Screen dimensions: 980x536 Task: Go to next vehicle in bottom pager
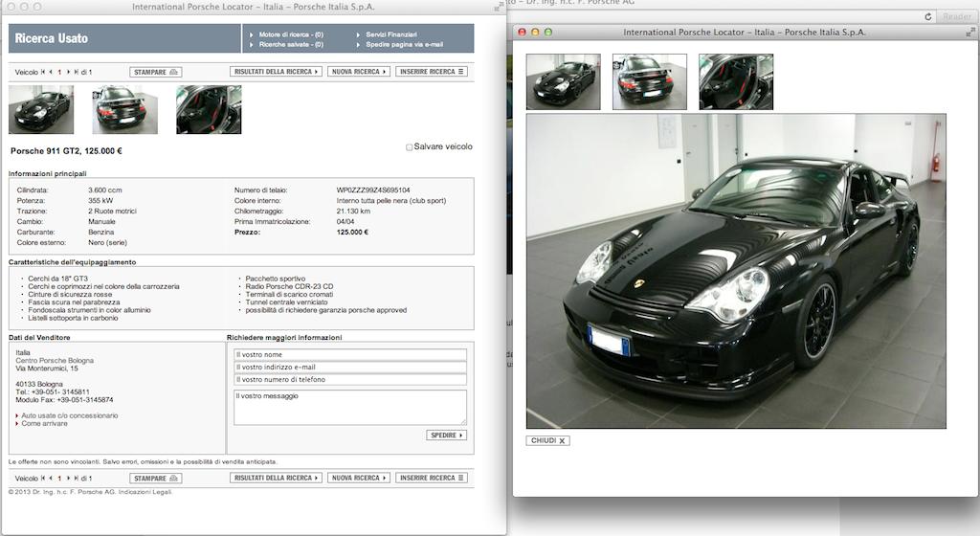[x=68, y=478]
